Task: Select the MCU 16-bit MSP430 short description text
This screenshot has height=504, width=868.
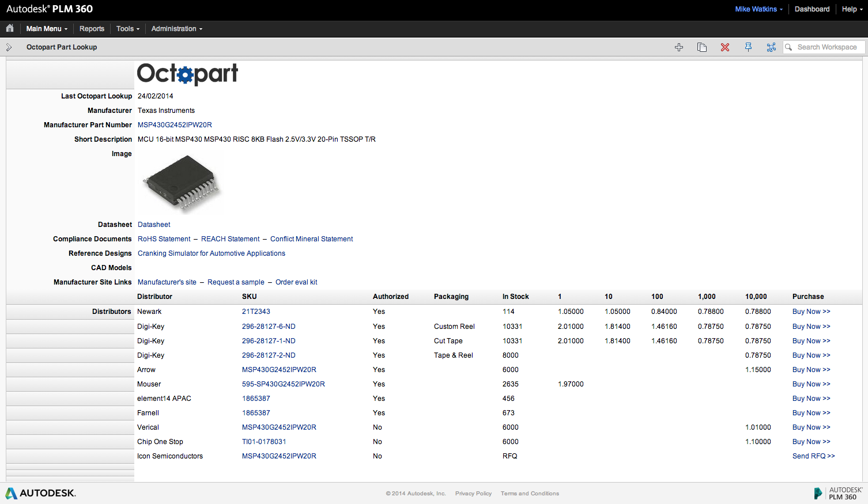Action: pyautogui.click(x=256, y=139)
